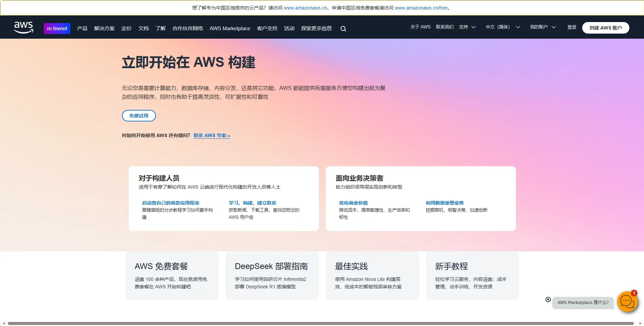Open search with the magnifier icon
The width and height of the screenshot is (644, 326).
[x=343, y=29]
